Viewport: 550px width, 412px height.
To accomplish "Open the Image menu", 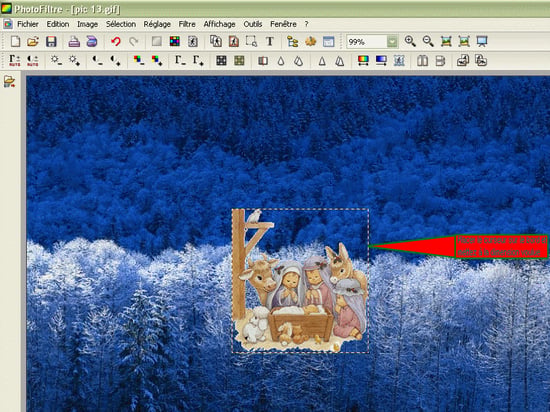I will (87, 24).
